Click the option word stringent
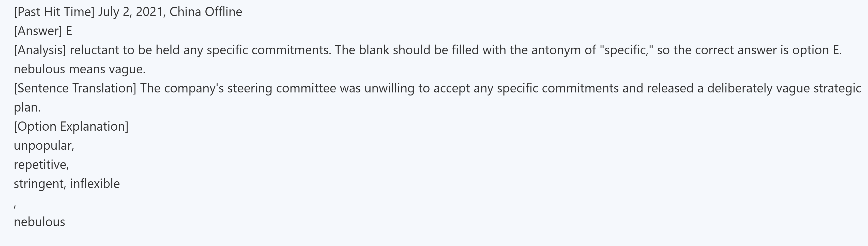The width and height of the screenshot is (868, 246). 39,184
